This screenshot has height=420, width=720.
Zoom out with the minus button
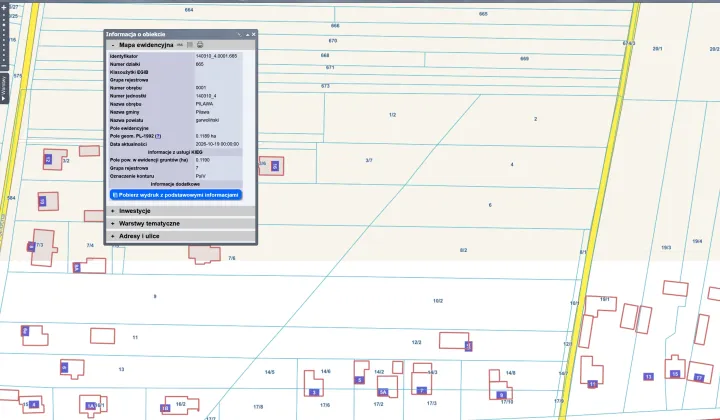tap(4, 67)
